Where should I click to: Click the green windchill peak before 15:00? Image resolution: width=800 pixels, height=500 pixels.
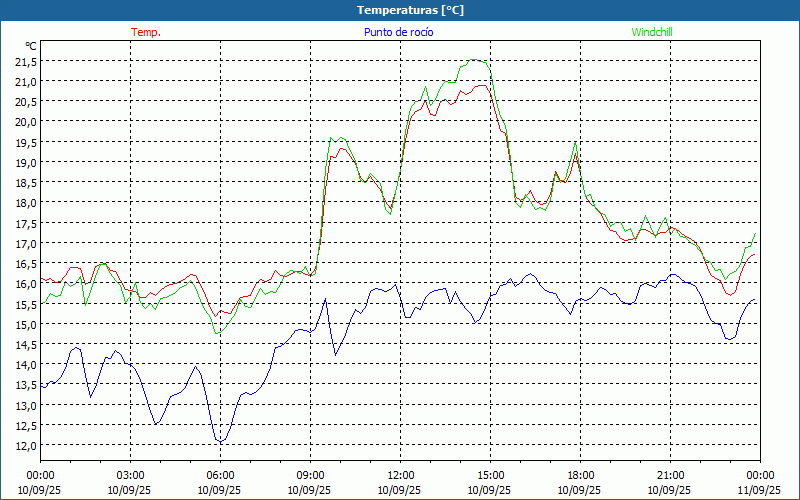[476, 60]
